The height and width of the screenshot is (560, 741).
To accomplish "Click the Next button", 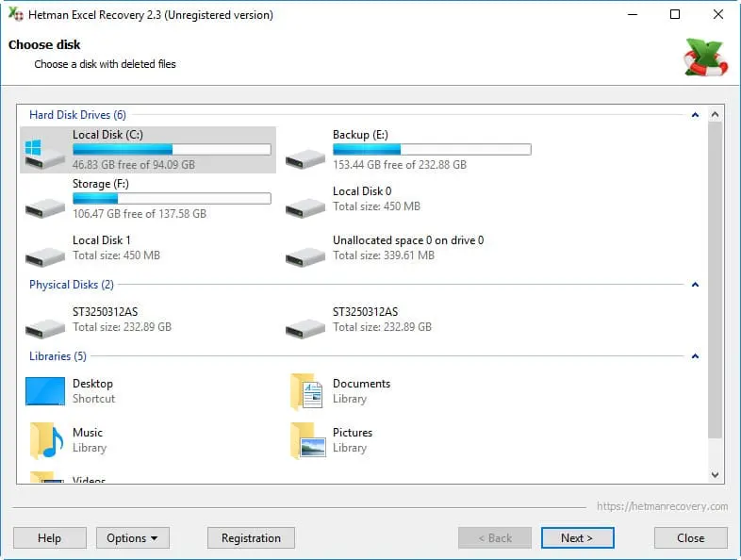I will pos(578,537).
